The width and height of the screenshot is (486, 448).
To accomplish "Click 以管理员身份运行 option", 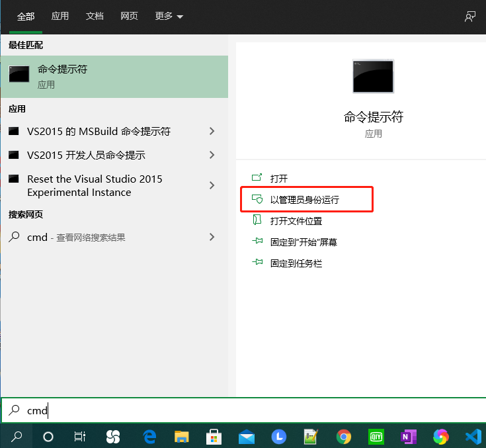I will pos(304,199).
